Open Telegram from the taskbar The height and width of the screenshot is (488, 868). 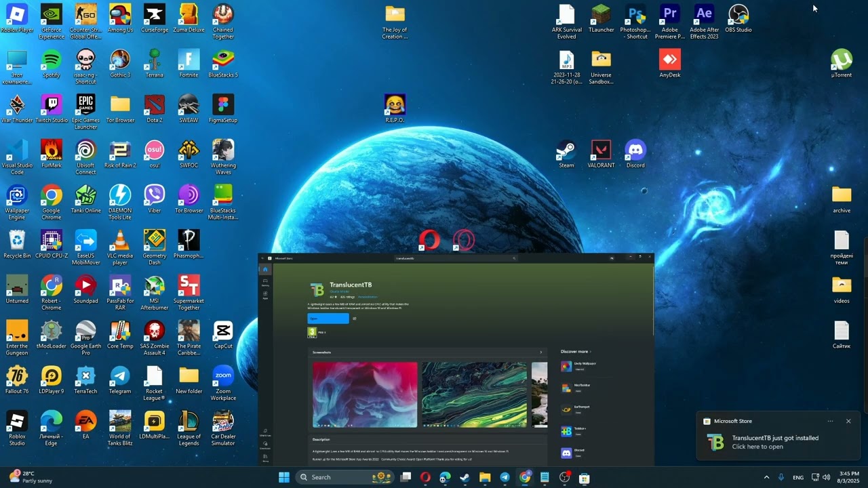(x=505, y=477)
